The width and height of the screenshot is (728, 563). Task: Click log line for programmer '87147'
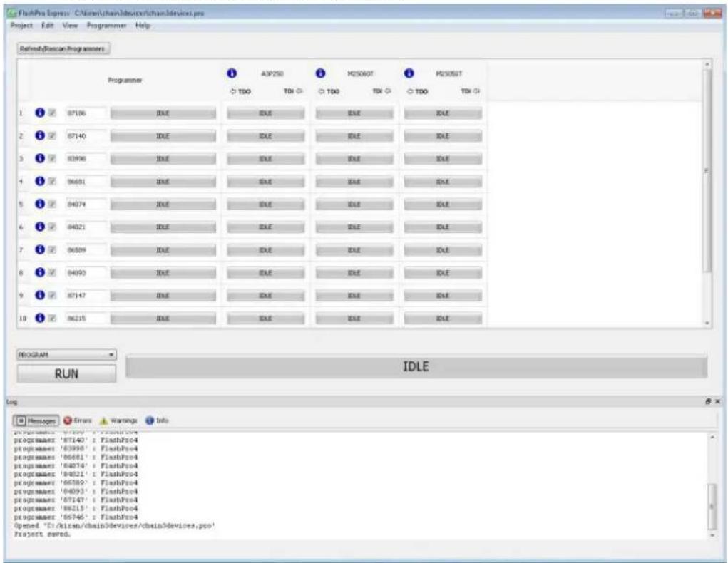coord(76,500)
